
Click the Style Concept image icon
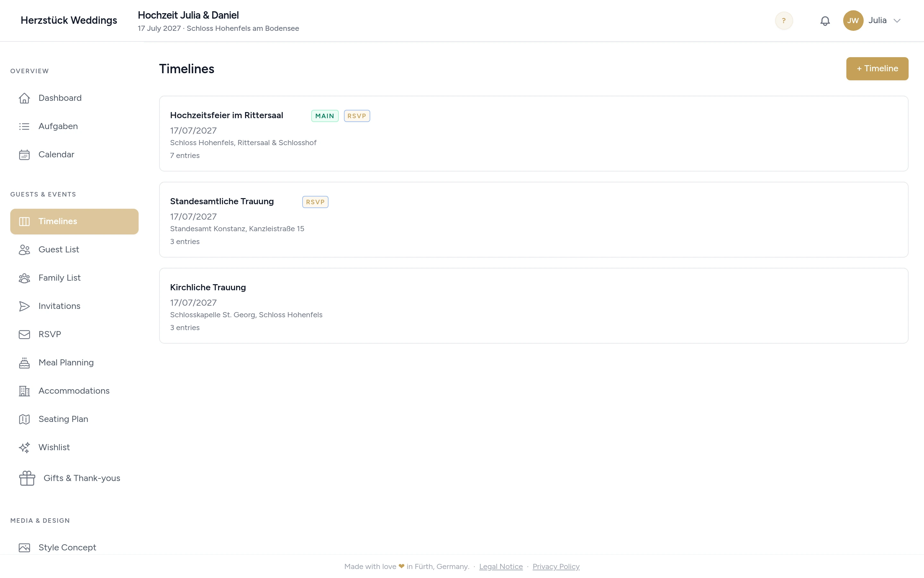24,548
